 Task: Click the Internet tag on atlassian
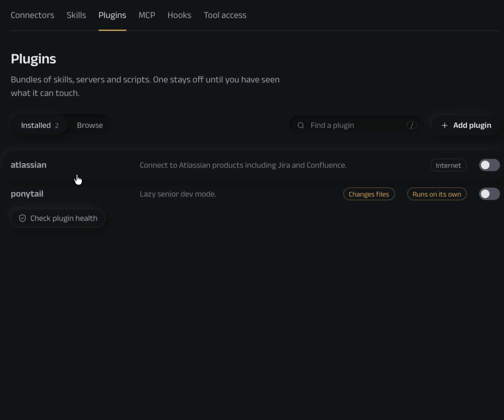point(448,165)
